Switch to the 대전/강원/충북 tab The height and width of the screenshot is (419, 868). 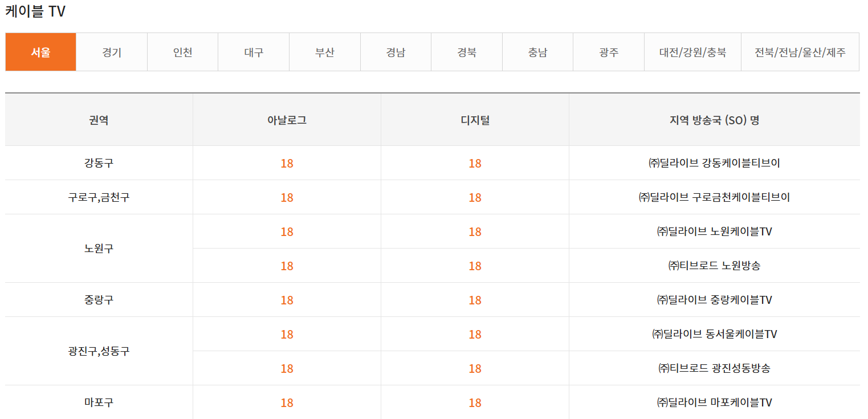tap(692, 51)
